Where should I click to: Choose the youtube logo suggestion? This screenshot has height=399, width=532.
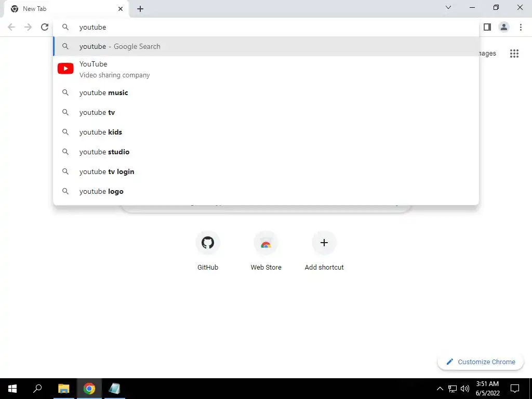pos(267,191)
